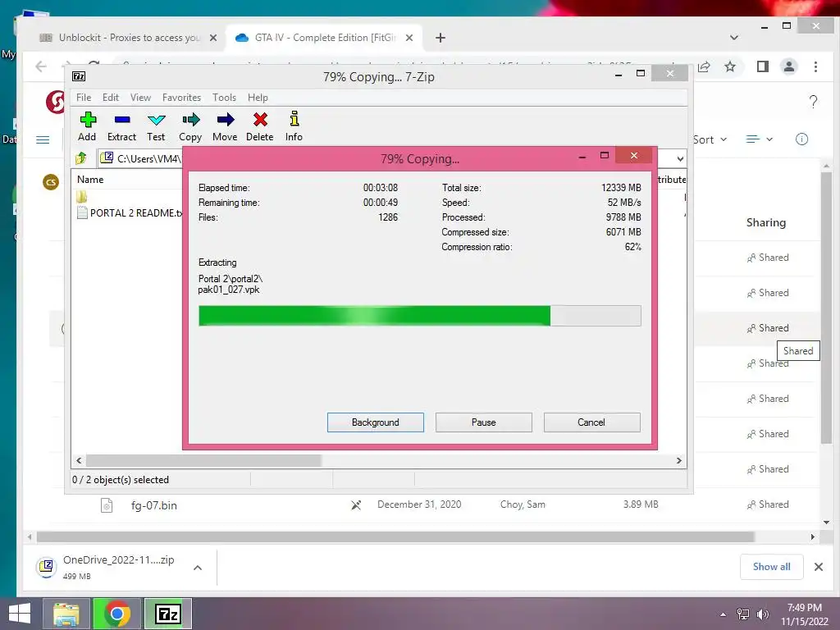Close the Unblockit tab

(213, 38)
